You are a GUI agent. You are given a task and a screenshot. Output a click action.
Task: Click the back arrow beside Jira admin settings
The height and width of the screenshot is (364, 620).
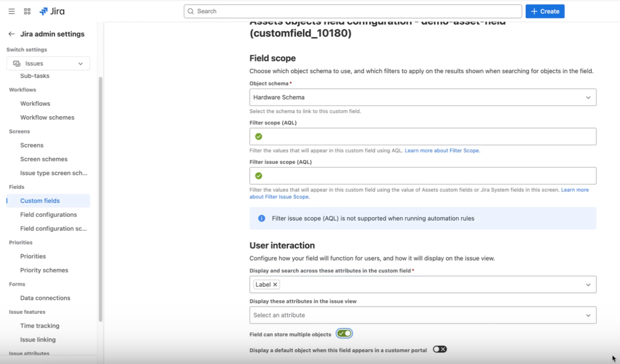pyautogui.click(x=12, y=34)
